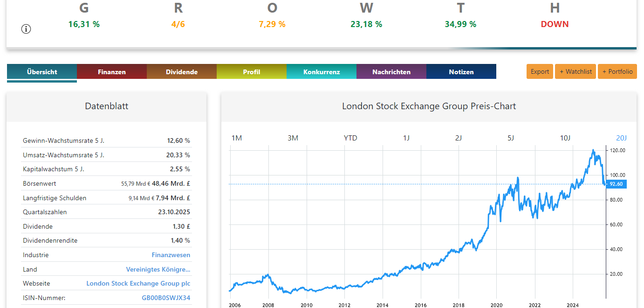Click the info circle icon
Viewport: 644px width, 308px height.
click(26, 29)
